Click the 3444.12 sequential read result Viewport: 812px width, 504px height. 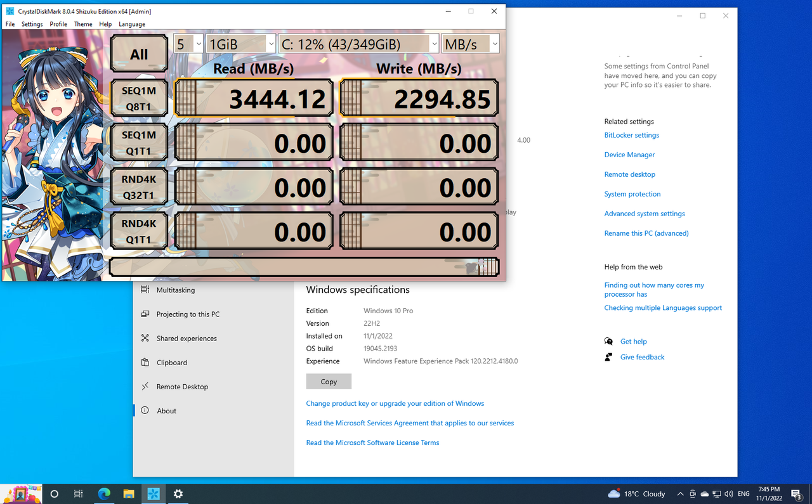254,98
